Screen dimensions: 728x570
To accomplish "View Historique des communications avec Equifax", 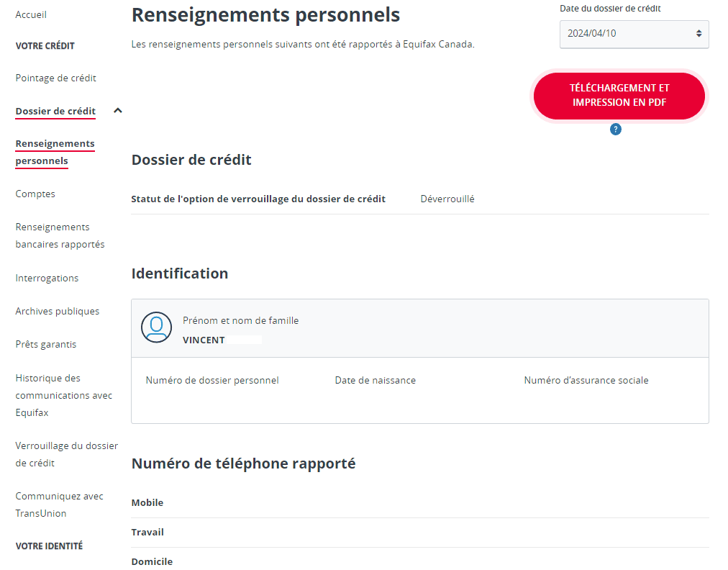I will pos(63,394).
